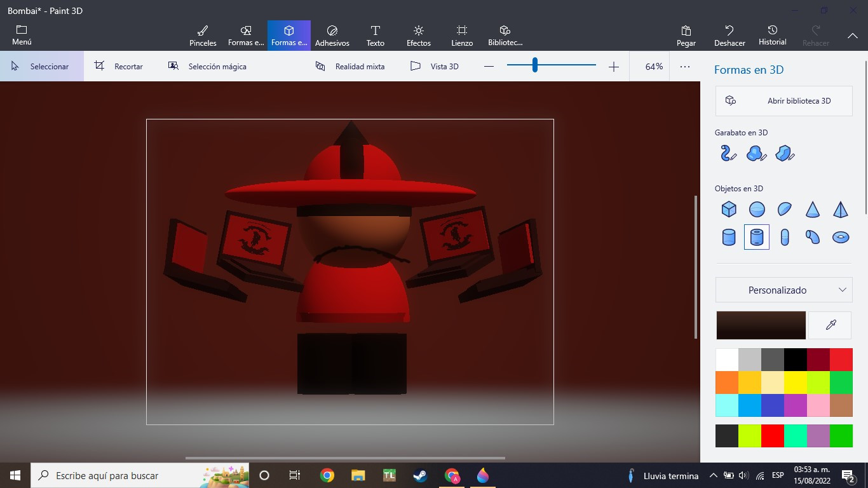Viewport: 868px width, 488px height.
Task: Select the 3D pyramid object
Action: pos(840,209)
